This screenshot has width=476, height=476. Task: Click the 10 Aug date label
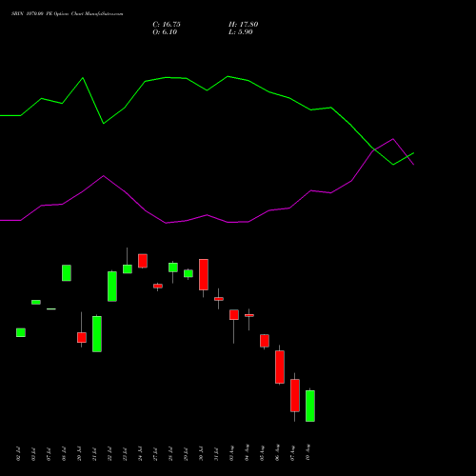tap(307, 453)
